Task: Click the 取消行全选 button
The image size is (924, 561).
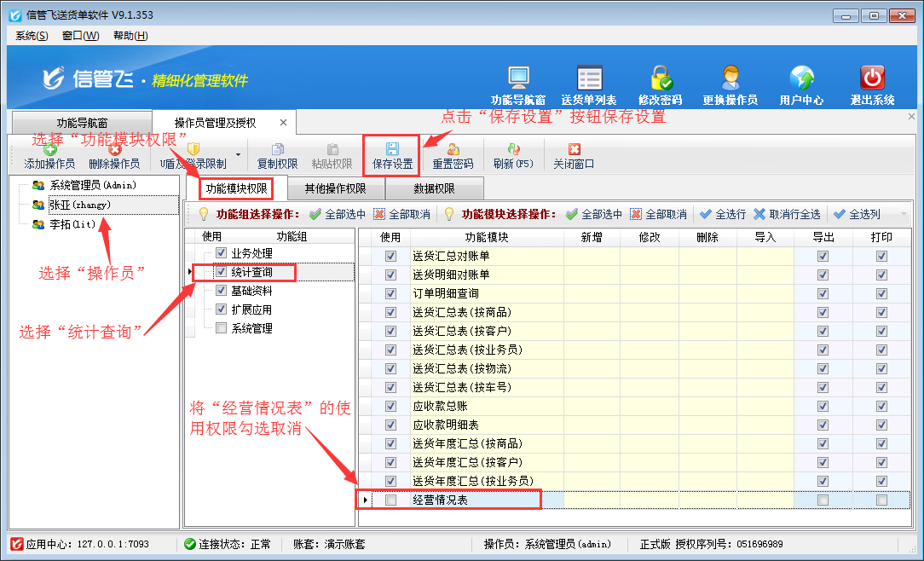Action: point(787,215)
